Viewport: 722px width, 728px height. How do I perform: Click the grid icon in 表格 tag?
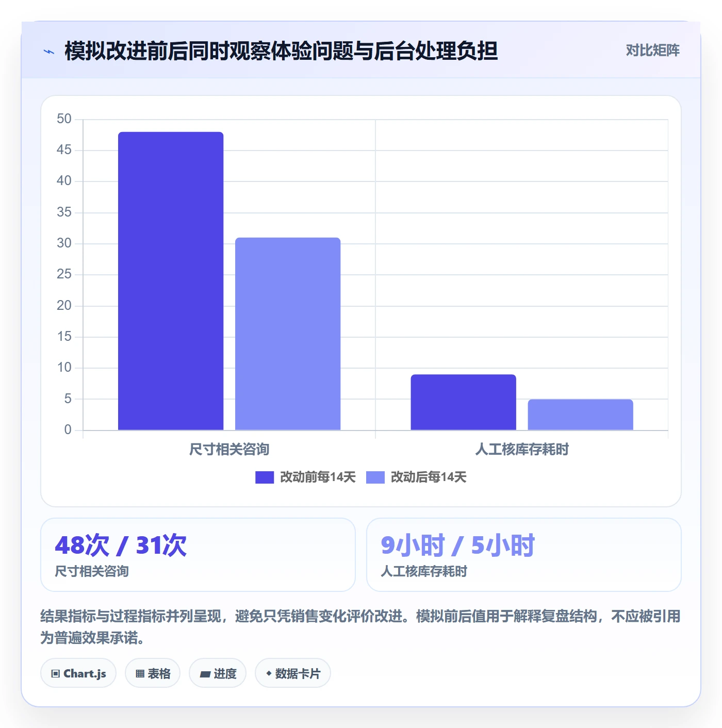pos(140,674)
